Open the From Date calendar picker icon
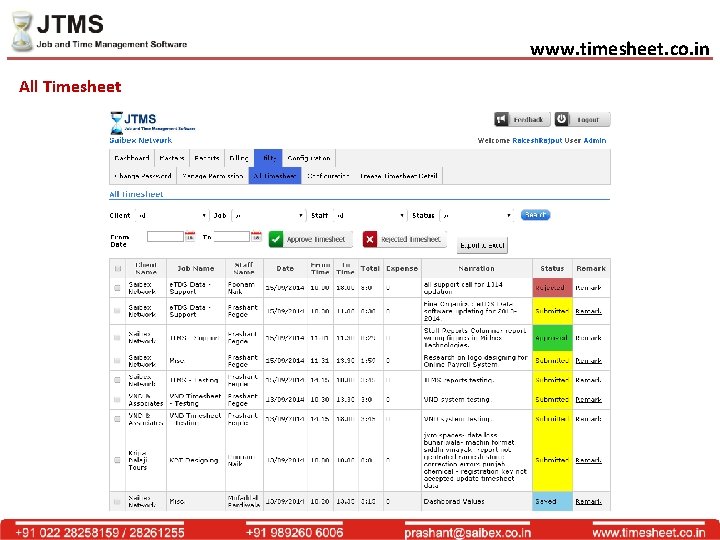720x540 pixels. (x=190, y=237)
